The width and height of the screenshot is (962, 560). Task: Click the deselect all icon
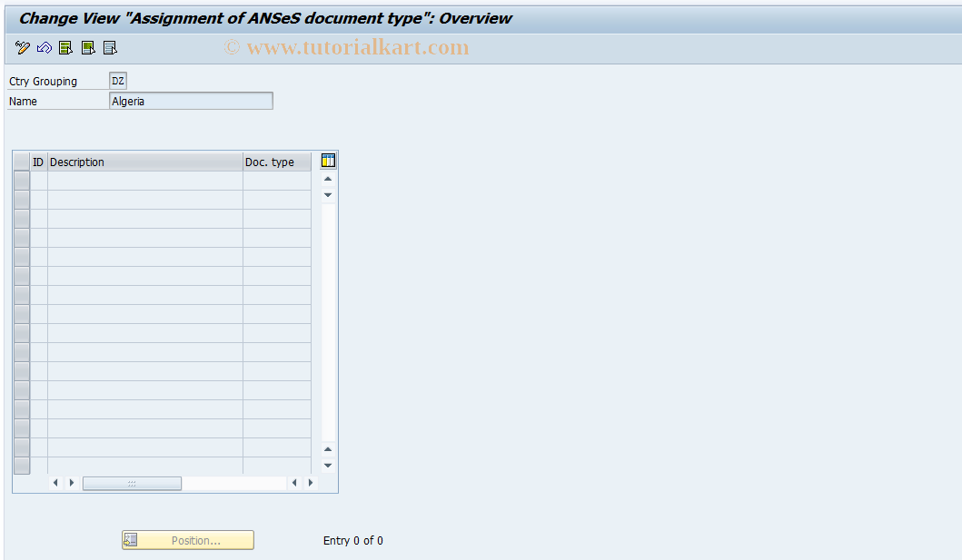coord(110,48)
